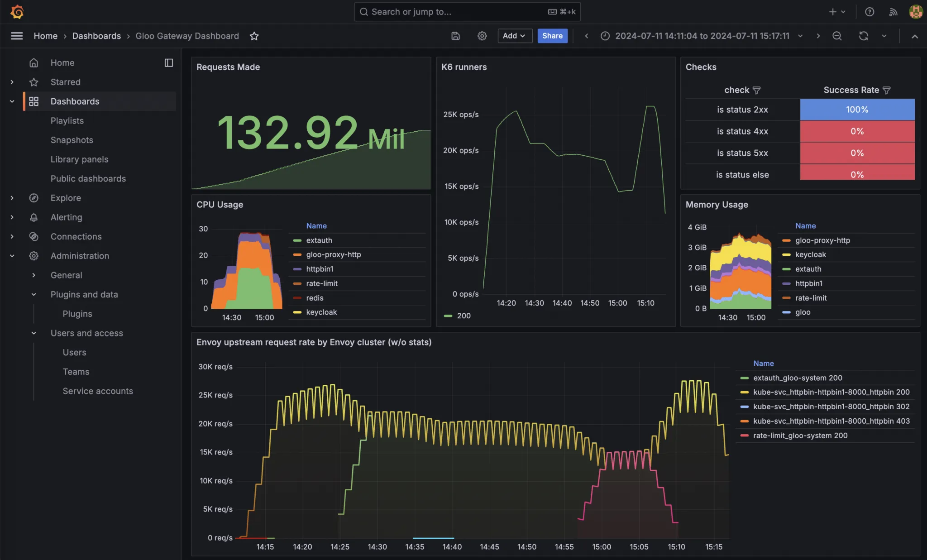Click the Share button
This screenshot has height=560, width=927.
tap(552, 36)
